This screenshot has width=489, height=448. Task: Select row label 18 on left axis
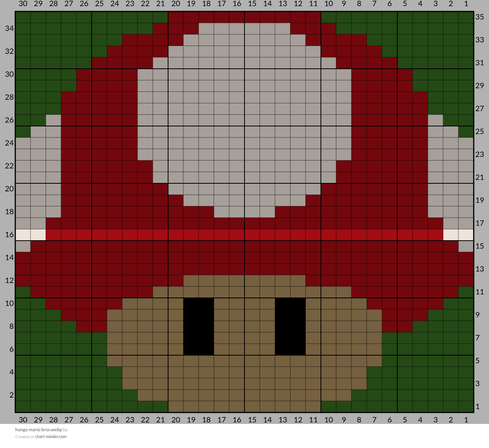(x=10, y=212)
